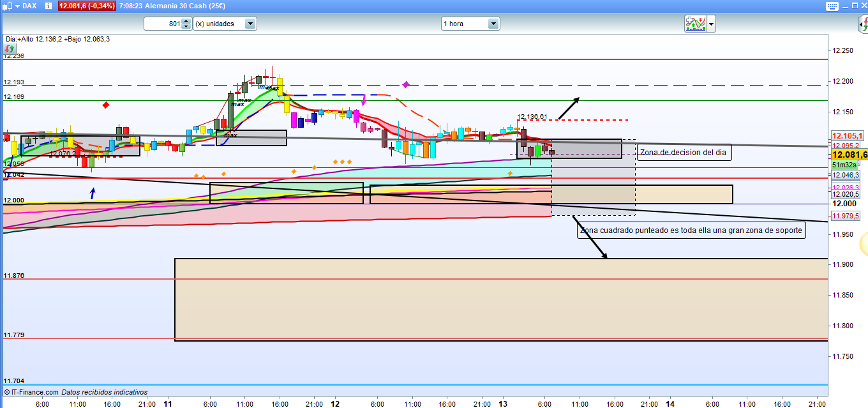Click the magenta diamond marker on chart

coord(406,84)
